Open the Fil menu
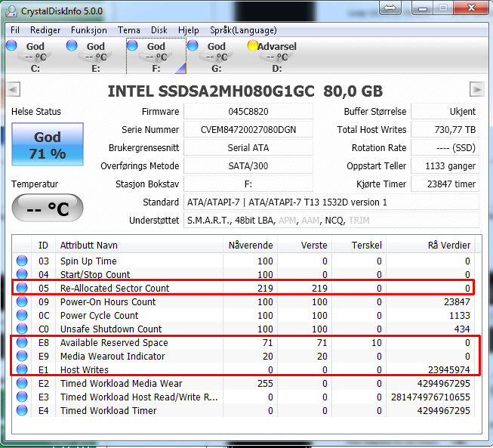Image resolution: width=493 pixels, height=448 pixels. 15,30
